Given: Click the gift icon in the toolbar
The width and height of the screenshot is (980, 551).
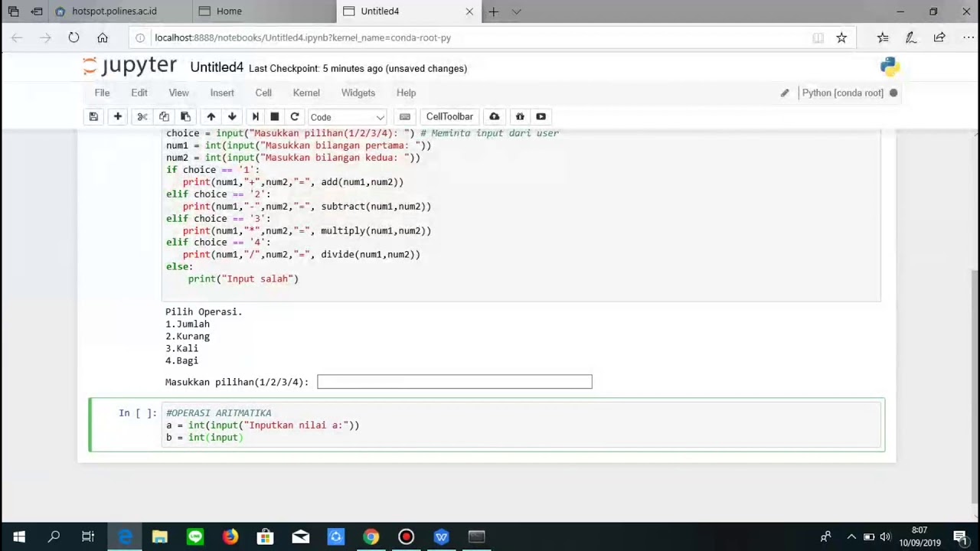Looking at the screenshot, I should point(520,117).
